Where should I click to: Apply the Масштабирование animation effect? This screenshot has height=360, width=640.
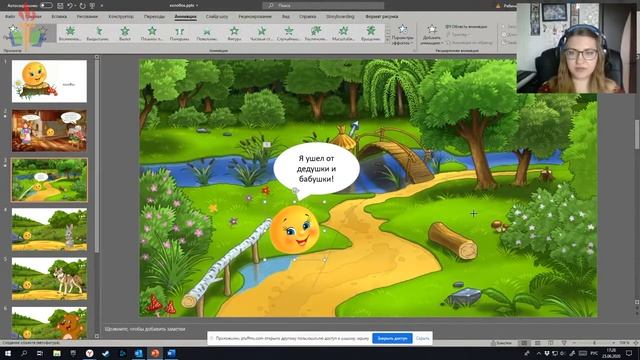pyautogui.click(x=343, y=33)
